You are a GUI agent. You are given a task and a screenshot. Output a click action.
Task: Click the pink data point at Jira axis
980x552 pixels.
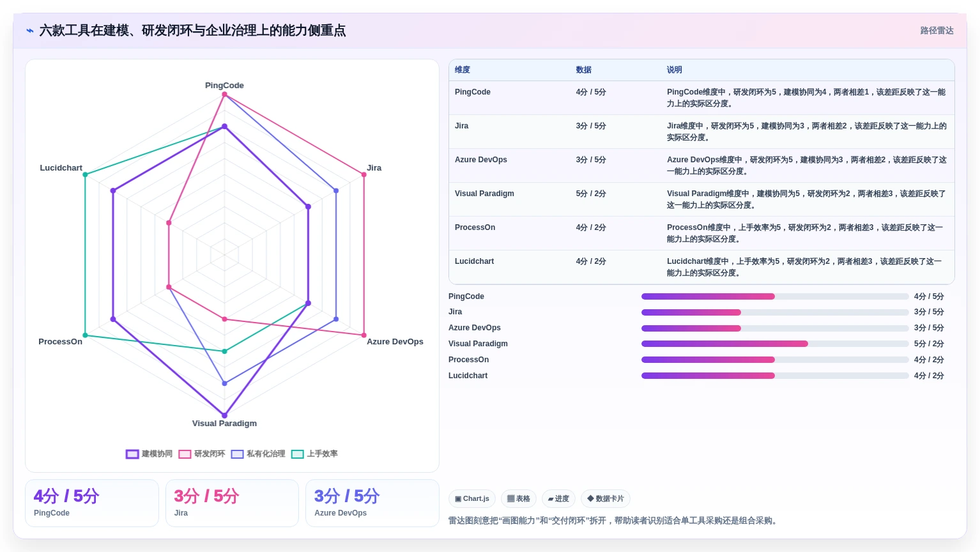(364, 174)
